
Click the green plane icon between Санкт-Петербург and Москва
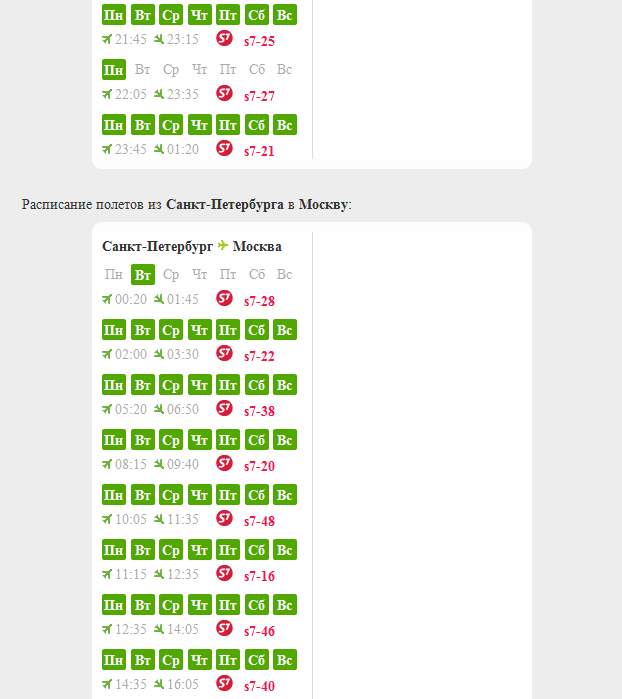click(223, 245)
